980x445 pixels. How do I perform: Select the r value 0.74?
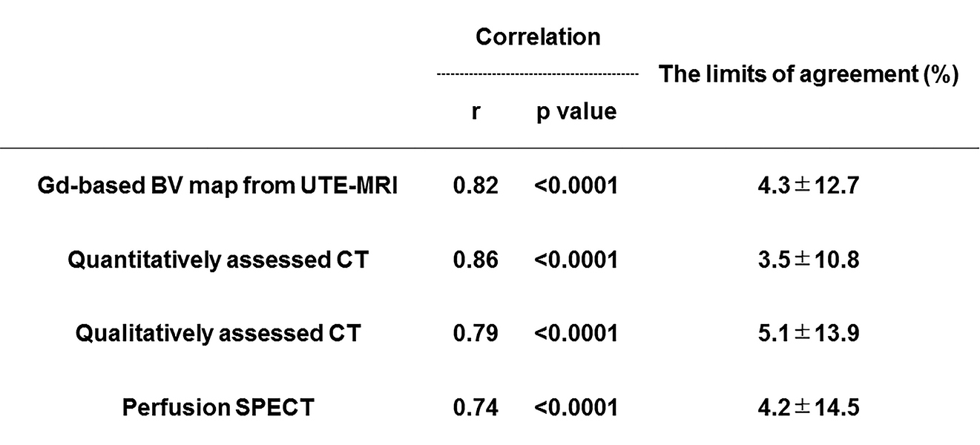coord(476,407)
